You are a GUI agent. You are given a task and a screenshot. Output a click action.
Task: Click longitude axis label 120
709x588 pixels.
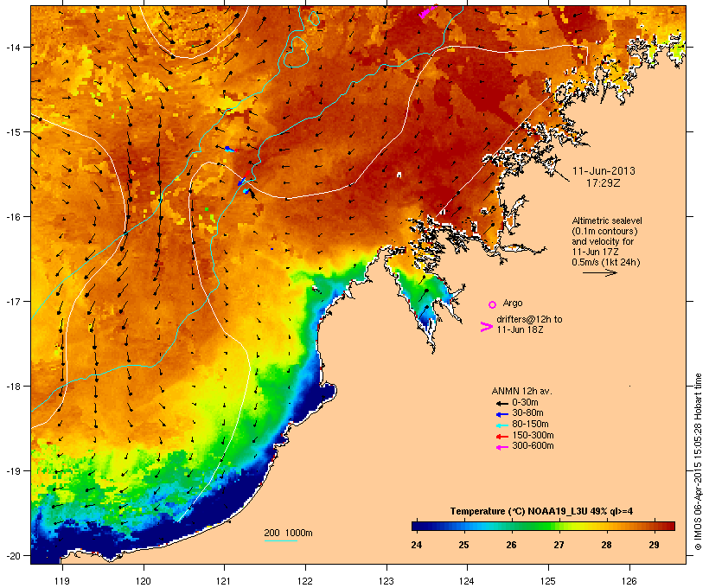(144, 581)
